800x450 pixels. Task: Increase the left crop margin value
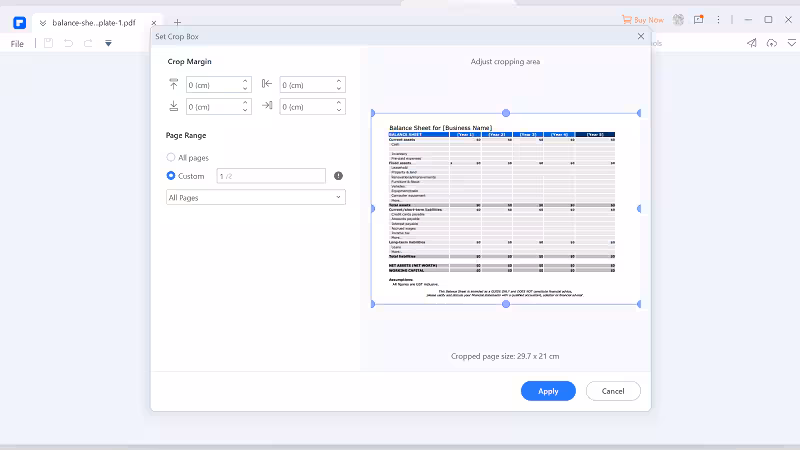click(x=339, y=81)
